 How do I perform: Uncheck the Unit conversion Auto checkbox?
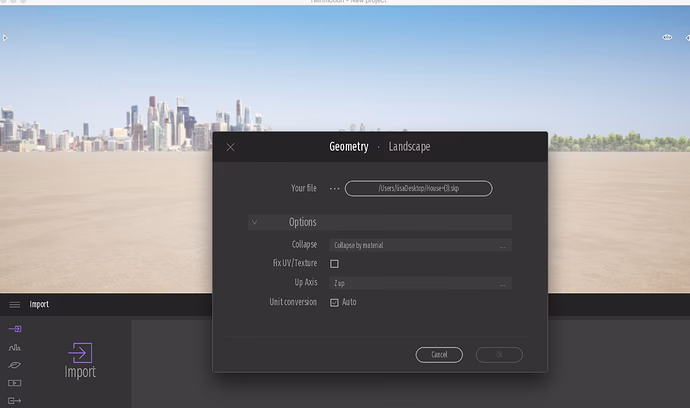334,302
